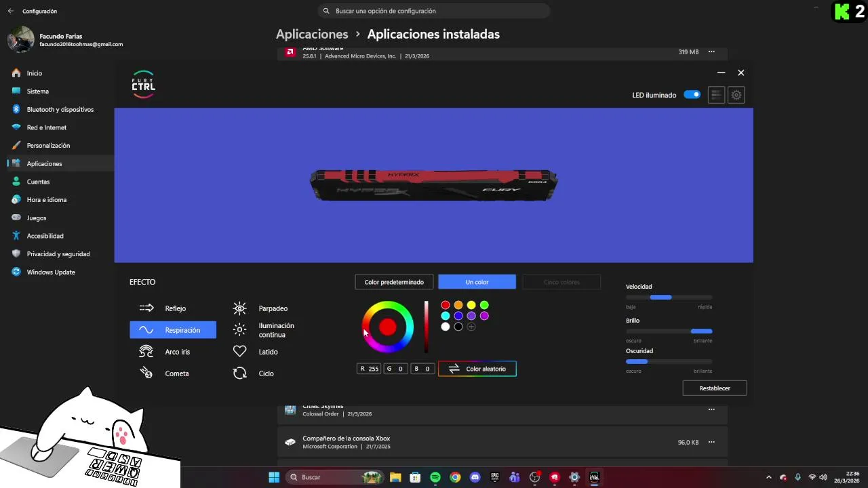Open Personalización settings
This screenshot has width=868, height=488.
click(x=60, y=145)
